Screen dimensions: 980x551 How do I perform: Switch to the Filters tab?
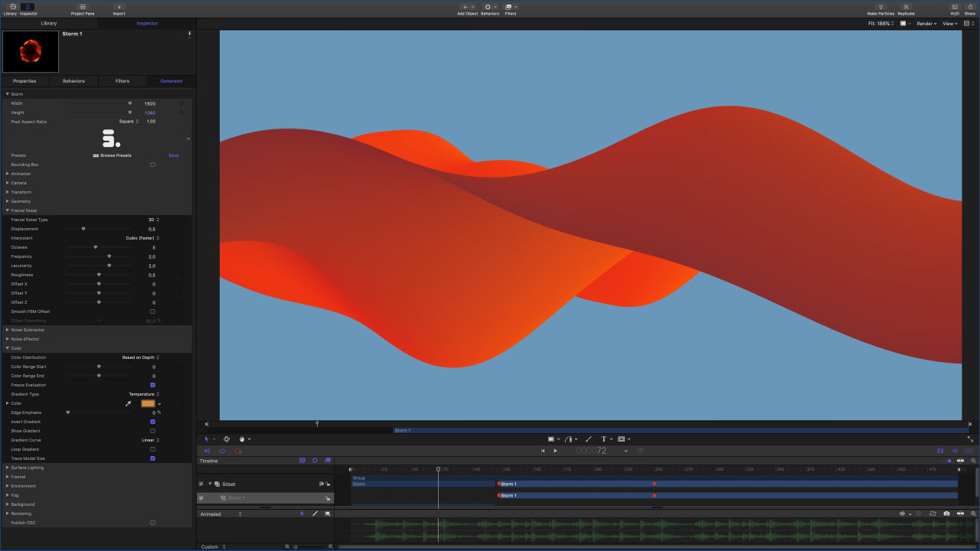click(122, 81)
